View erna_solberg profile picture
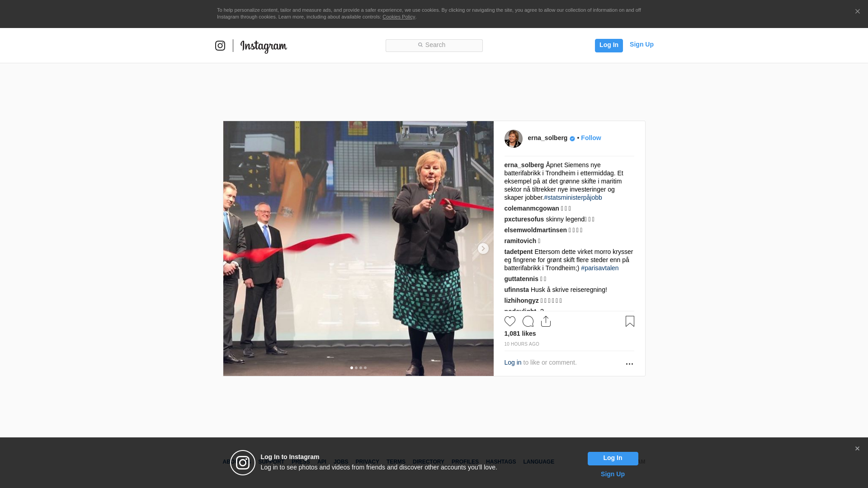Screen dimensions: 868x488 (x=513, y=139)
